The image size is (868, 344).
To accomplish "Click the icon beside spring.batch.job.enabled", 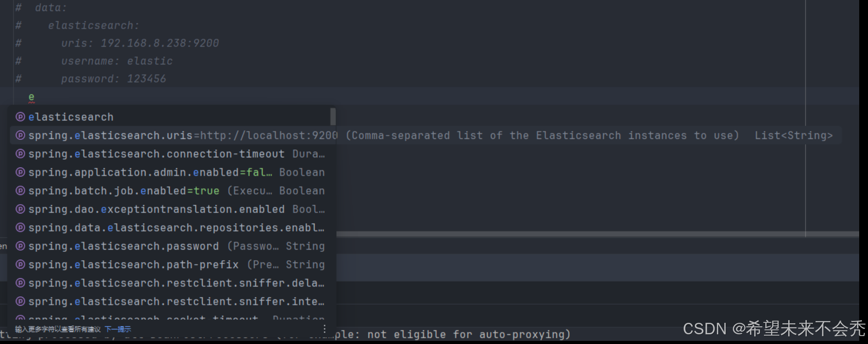I will [20, 191].
